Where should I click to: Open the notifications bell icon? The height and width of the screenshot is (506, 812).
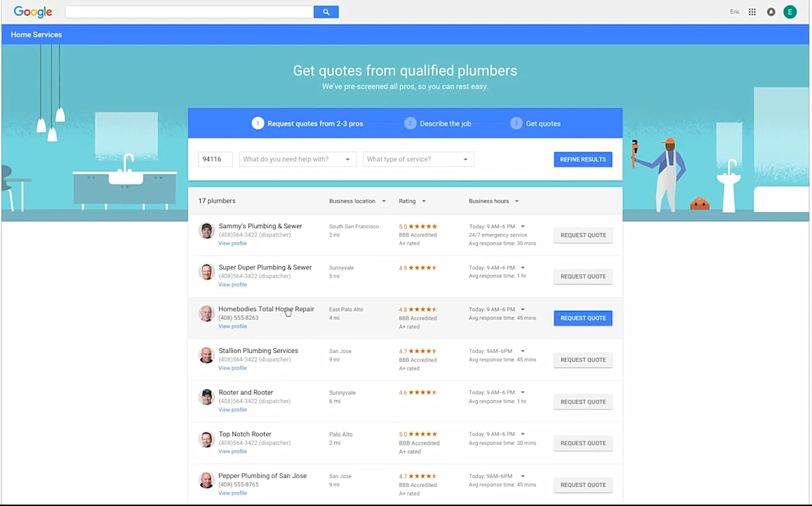click(x=771, y=12)
